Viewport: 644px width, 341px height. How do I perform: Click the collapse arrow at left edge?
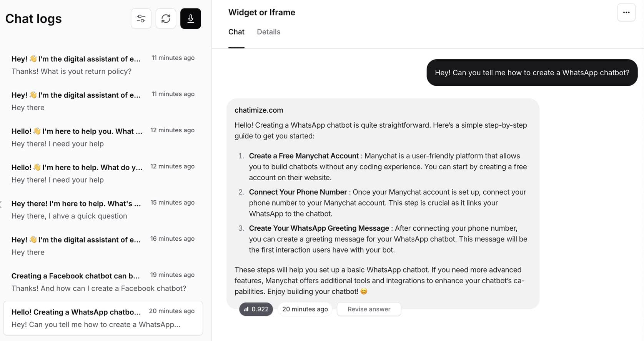click(x=1, y=204)
